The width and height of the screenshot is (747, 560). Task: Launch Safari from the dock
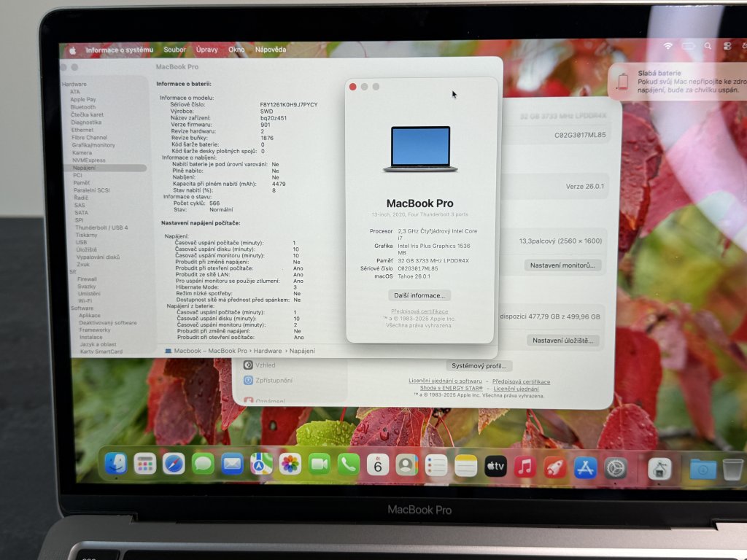pos(174,464)
